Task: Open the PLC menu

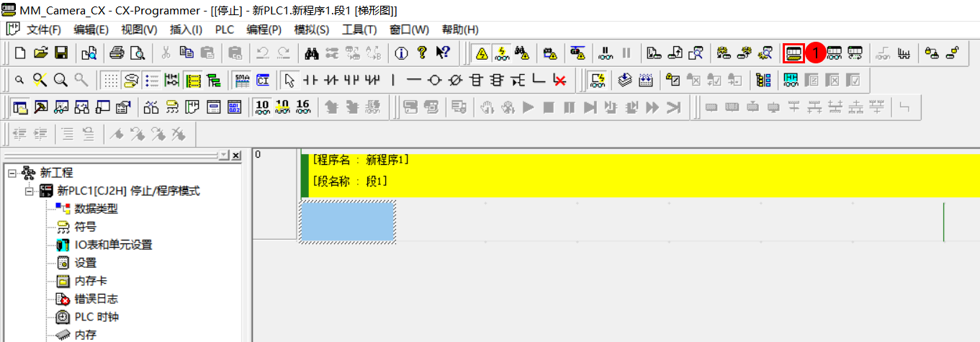Action: [225, 30]
